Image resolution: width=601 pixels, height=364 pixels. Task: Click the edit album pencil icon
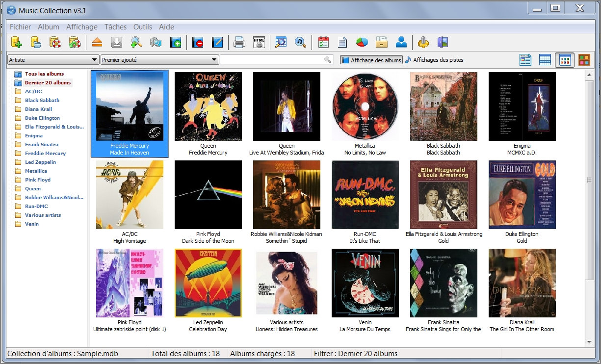point(217,42)
